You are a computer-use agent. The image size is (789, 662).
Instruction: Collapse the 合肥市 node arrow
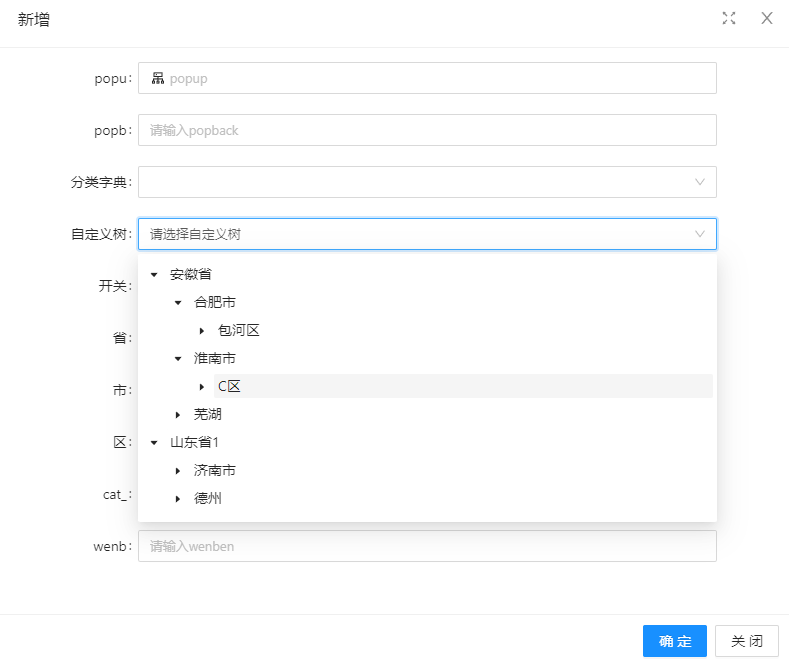[x=178, y=303]
